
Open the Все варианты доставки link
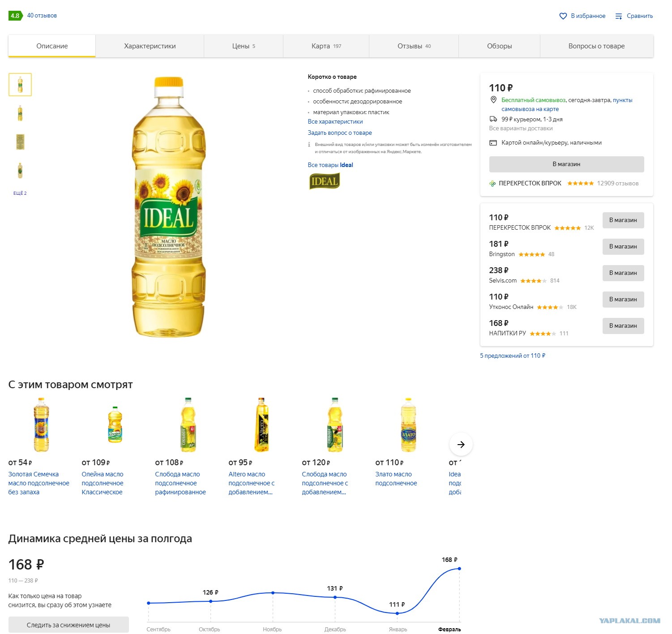click(521, 129)
